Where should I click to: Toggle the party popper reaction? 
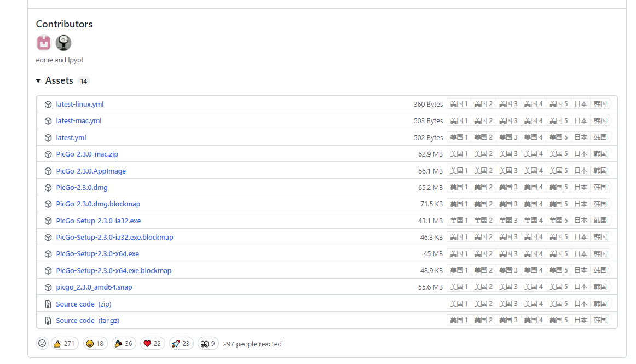[124, 343]
